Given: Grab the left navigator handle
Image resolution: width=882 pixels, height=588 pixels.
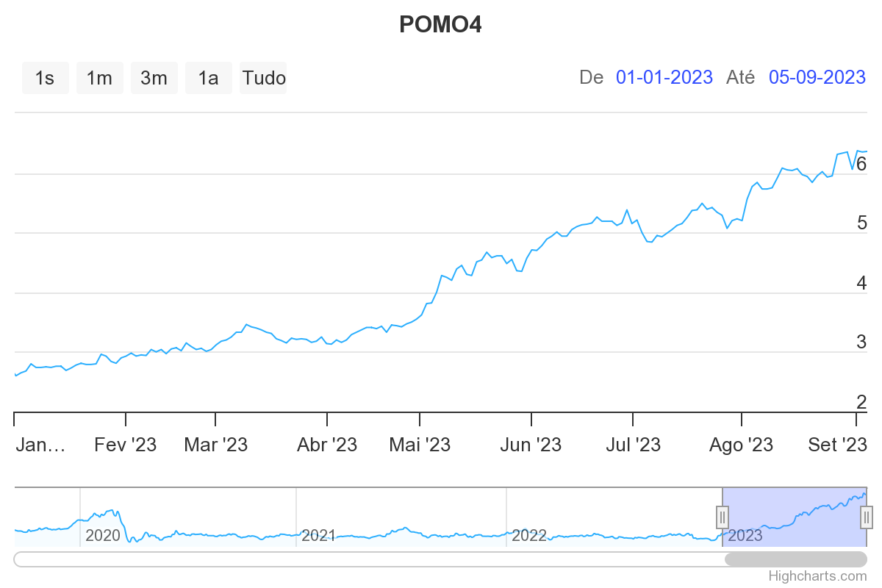Looking at the screenshot, I should pos(723,517).
